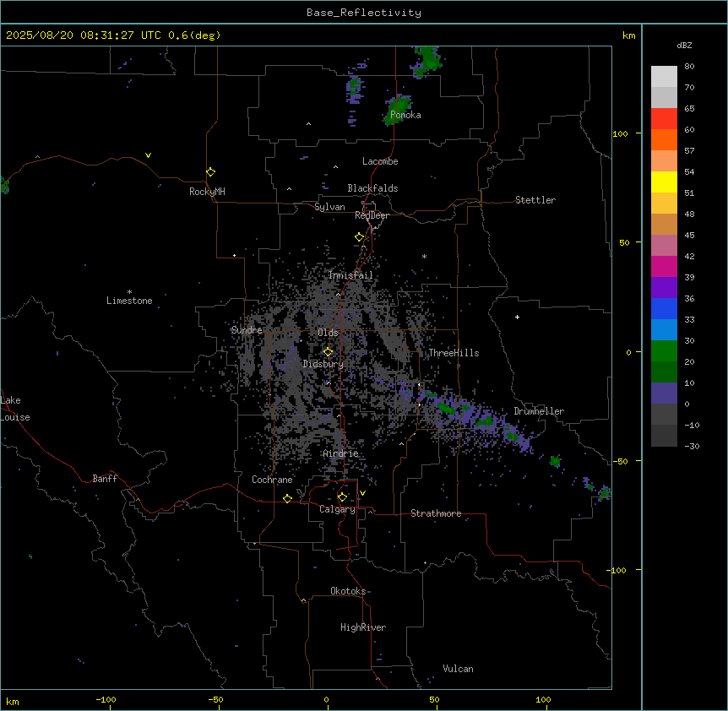728x711 pixels.
Task: Select the violet purple legend swatch
Action: 664,288
